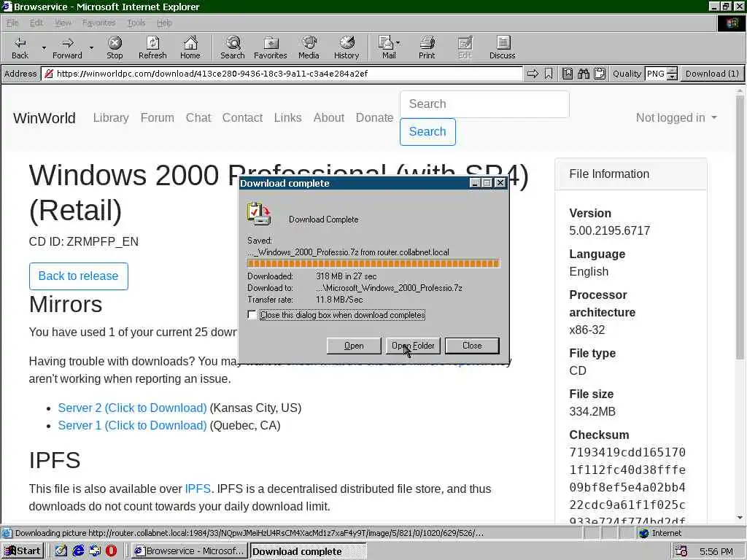Open the Library navigation link

[111, 117]
